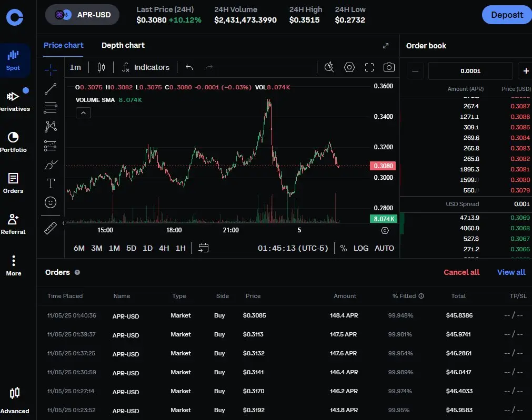
Task: Select the crosshair cursor tool
Action: [x=51, y=70]
